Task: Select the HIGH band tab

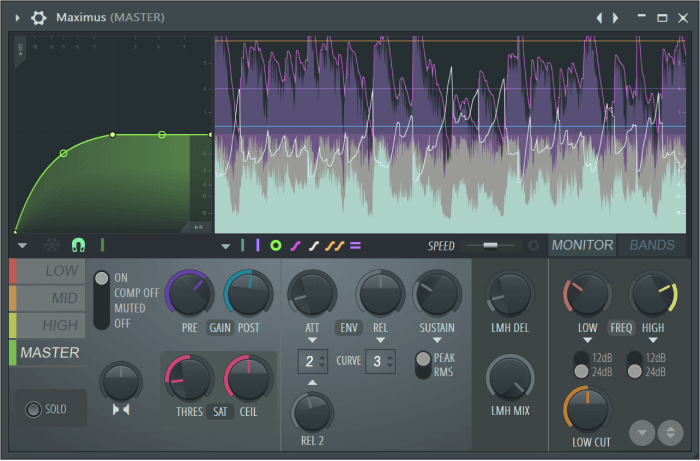Action: pyautogui.click(x=47, y=325)
